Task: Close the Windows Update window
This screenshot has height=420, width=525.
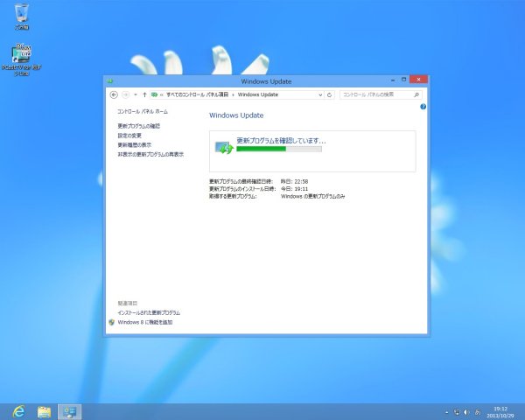Action: pyautogui.click(x=418, y=80)
